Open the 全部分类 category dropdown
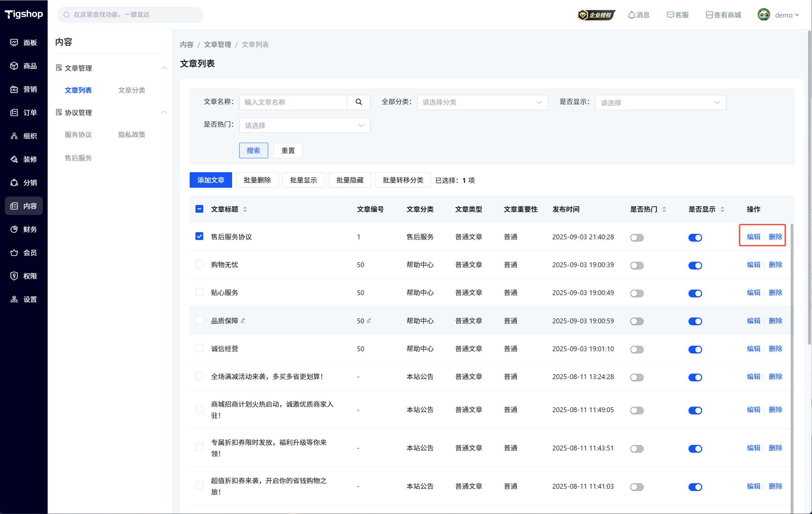This screenshot has width=812, height=514. (x=482, y=102)
